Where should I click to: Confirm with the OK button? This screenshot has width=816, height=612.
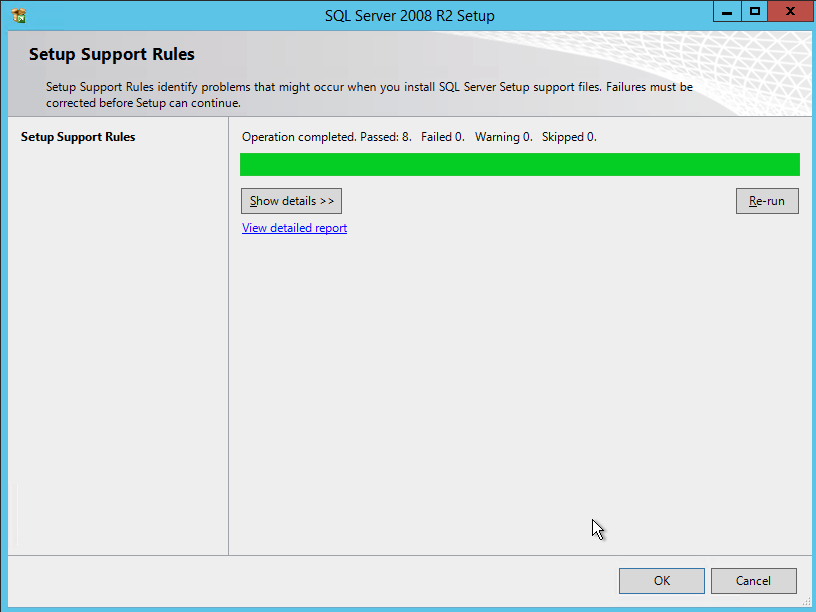coord(661,581)
